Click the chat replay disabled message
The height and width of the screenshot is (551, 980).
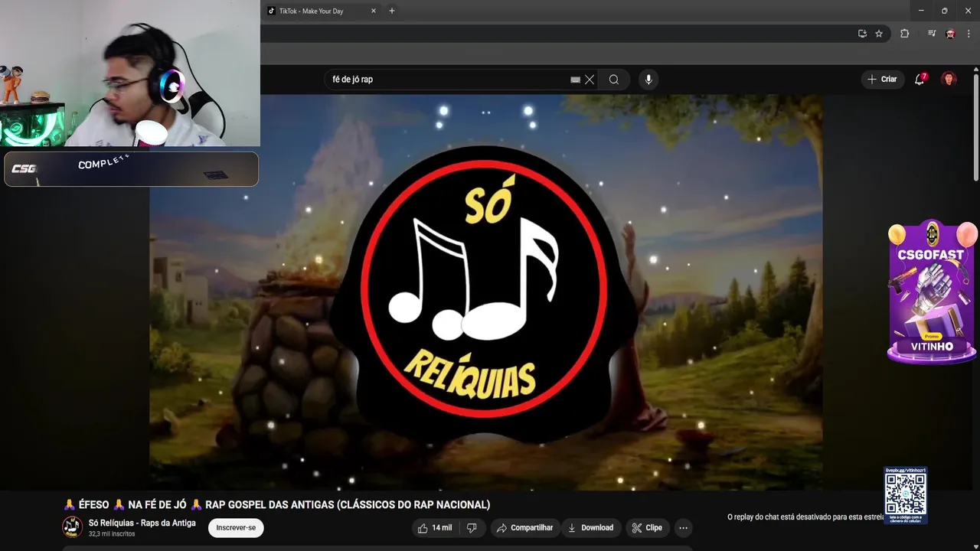tap(805, 517)
